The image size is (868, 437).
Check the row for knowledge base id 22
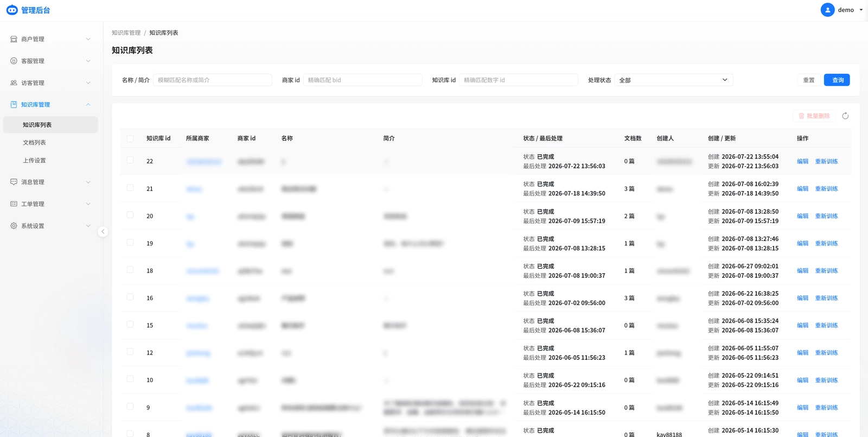[x=130, y=160]
